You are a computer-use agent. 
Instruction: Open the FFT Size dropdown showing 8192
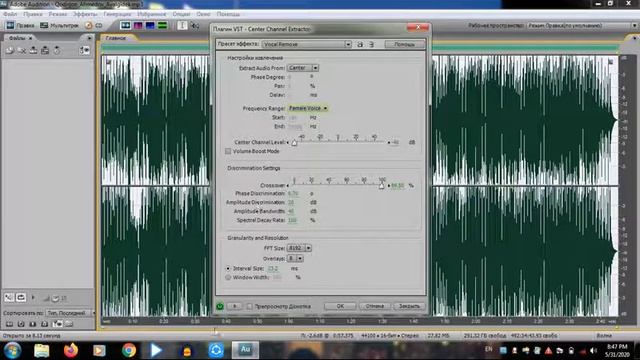pos(299,248)
